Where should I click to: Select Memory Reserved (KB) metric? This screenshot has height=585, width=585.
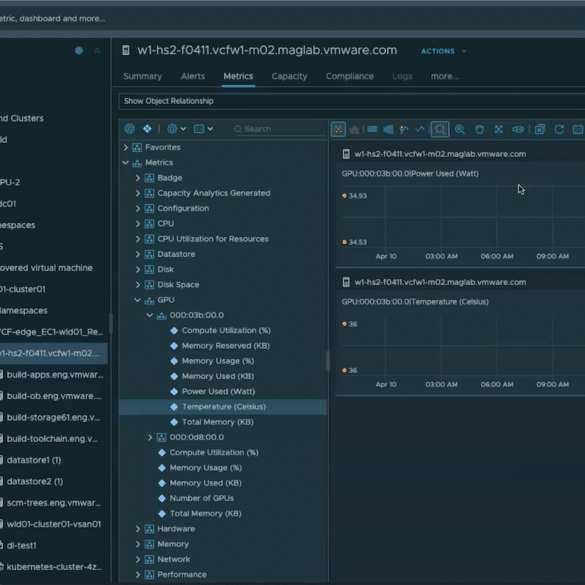pyautogui.click(x=226, y=346)
